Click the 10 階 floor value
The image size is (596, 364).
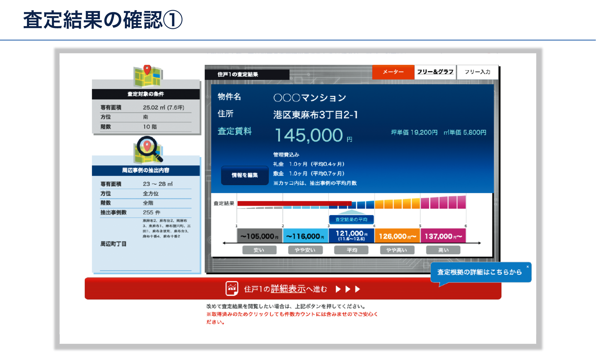pos(150,127)
